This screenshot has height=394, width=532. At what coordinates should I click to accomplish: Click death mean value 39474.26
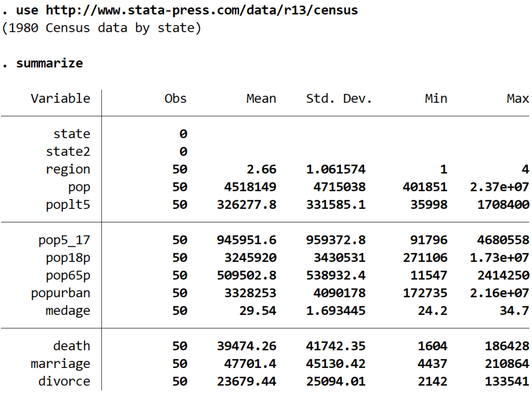click(247, 346)
